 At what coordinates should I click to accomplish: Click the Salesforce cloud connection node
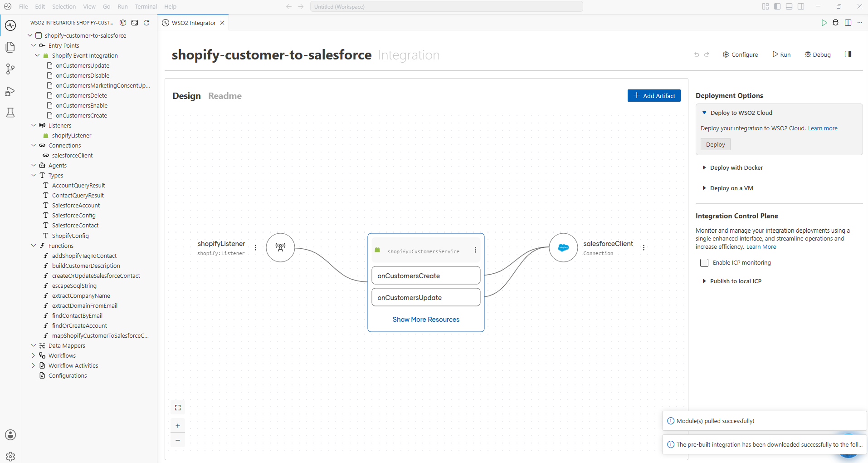[563, 247]
